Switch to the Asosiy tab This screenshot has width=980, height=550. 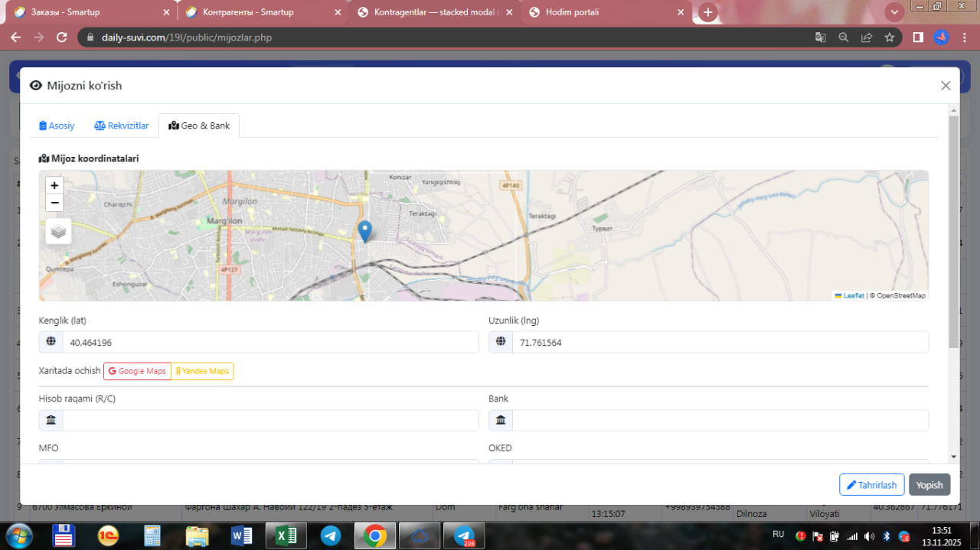click(x=57, y=125)
